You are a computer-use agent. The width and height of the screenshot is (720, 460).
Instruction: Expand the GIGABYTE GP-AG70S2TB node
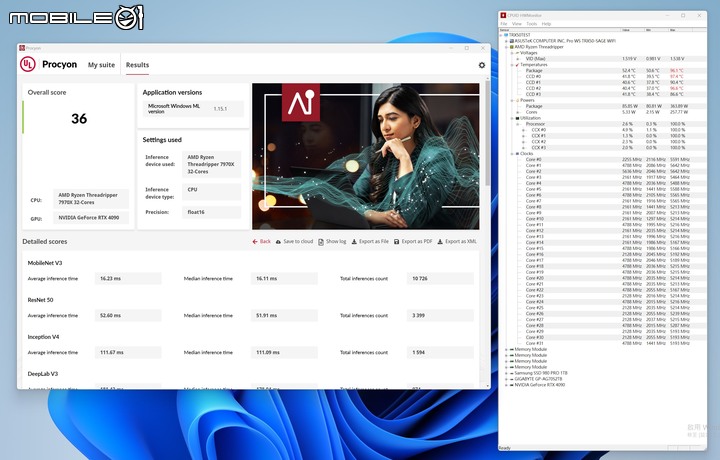506,379
